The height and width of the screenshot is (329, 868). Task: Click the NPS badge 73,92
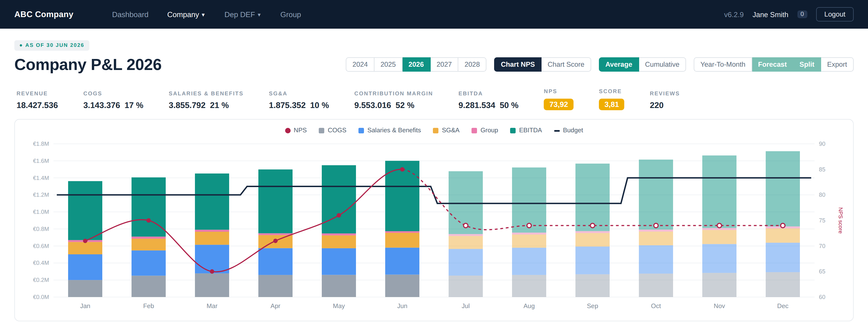[x=558, y=104]
